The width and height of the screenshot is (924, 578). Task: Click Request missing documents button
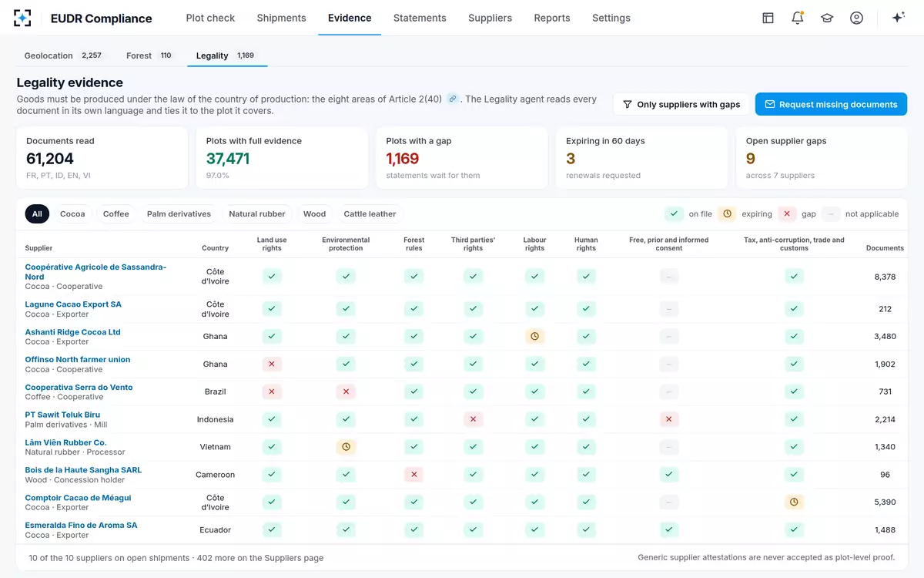pos(831,105)
